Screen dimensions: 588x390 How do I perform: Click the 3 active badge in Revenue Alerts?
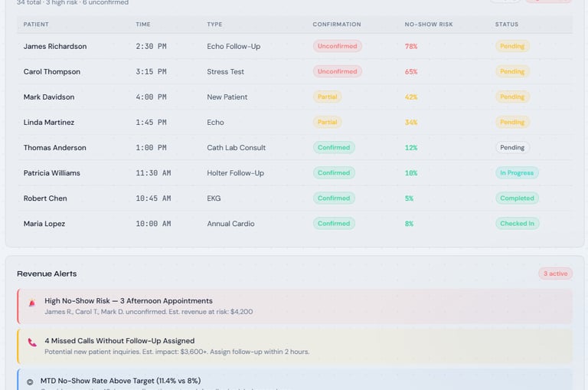click(x=555, y=274)
